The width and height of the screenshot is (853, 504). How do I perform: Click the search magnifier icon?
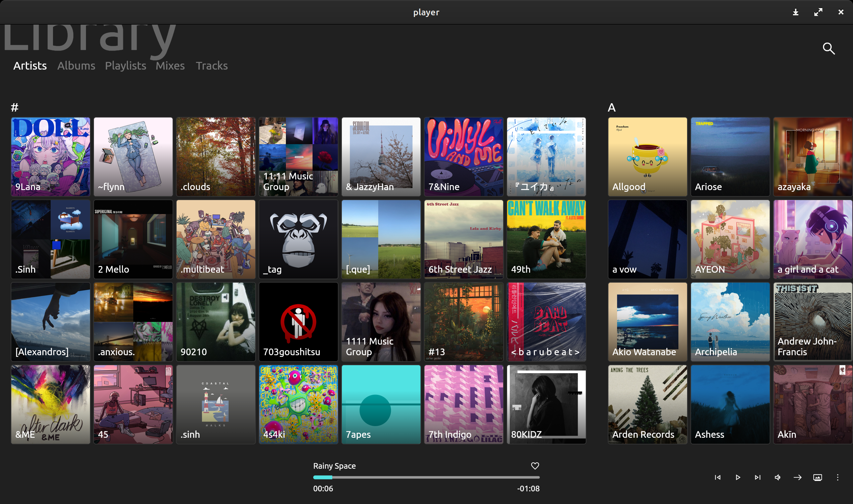point(829,49)
